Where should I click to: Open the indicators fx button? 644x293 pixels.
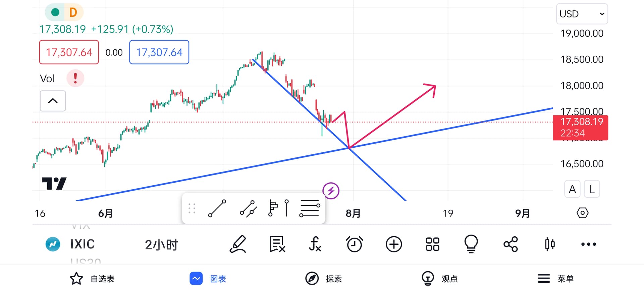[x=315, y=244]
